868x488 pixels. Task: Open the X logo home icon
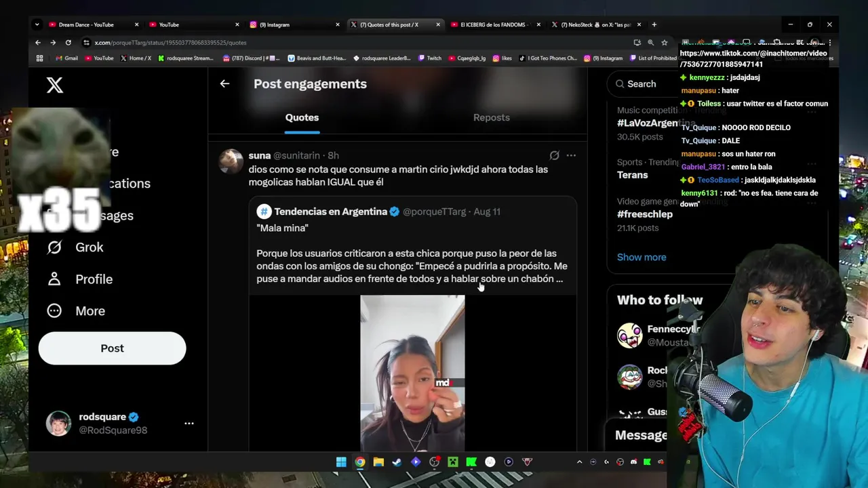coord(55,85)
